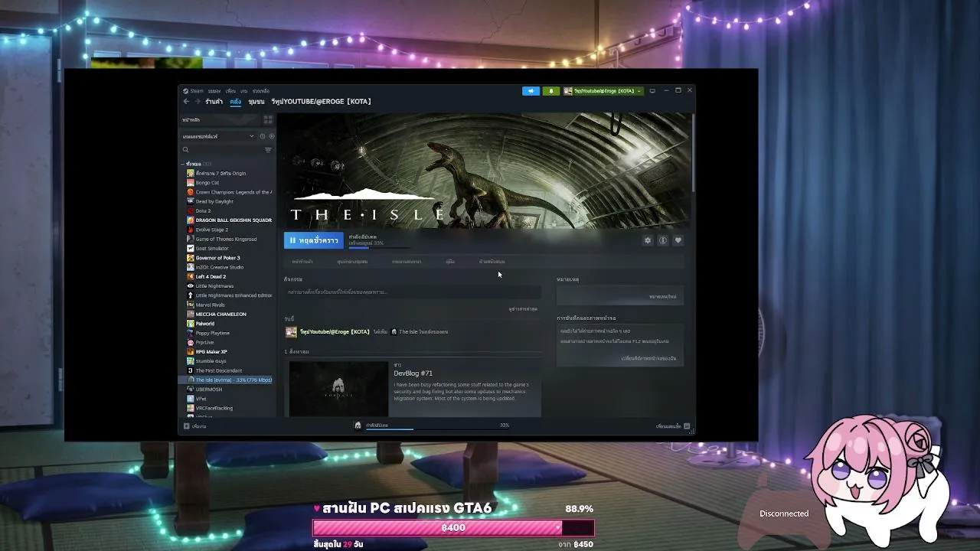
Task: Collapse the all-games category in sidebar
Action: pyautogui.click(x=183, y=164)
